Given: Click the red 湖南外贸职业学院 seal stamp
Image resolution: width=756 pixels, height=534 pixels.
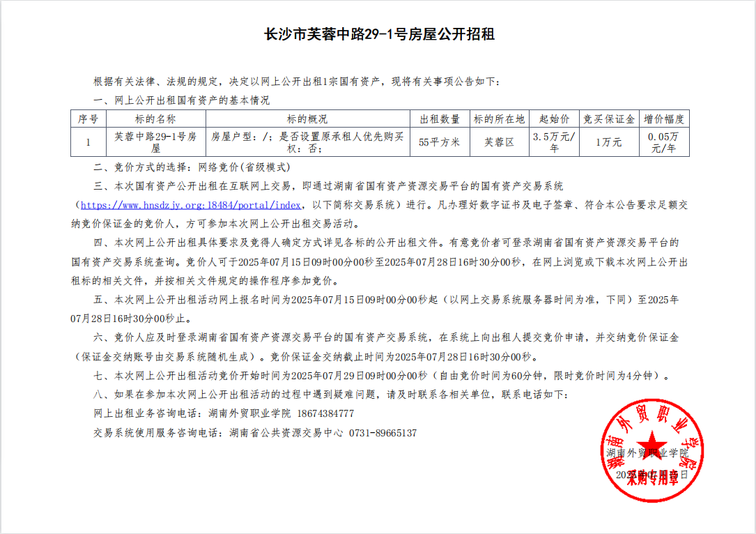Looking at the screenshot, I should click(652, 450).
